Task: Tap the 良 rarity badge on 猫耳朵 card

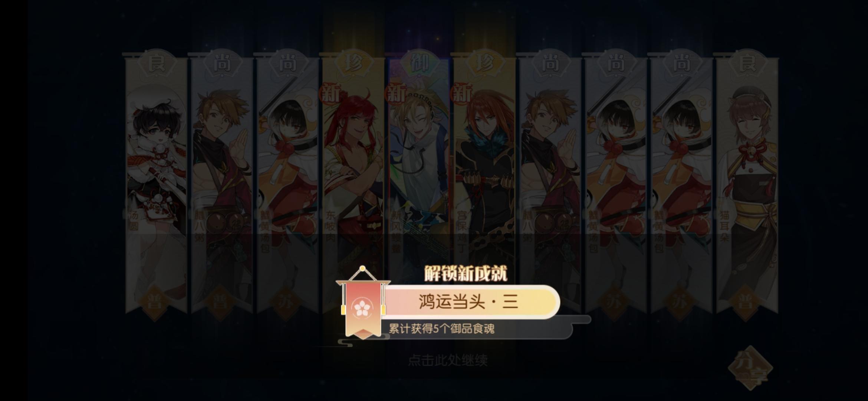Action: click(747, 63)
